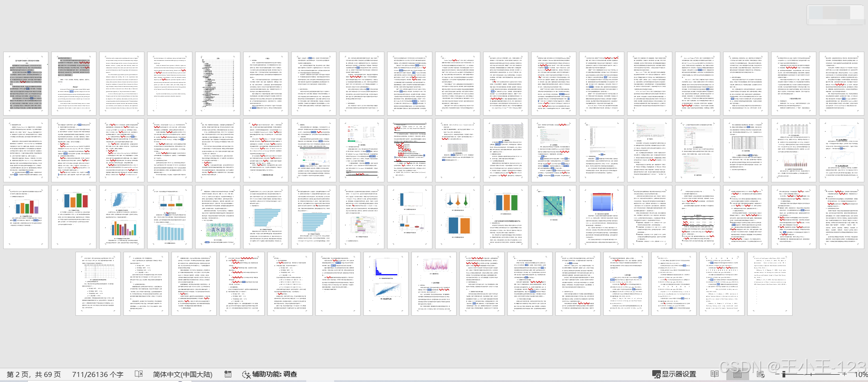The width and height of the screenshot is (868, 382).
Task: Select the first page thumbnail with title
Action: point(26,83)
